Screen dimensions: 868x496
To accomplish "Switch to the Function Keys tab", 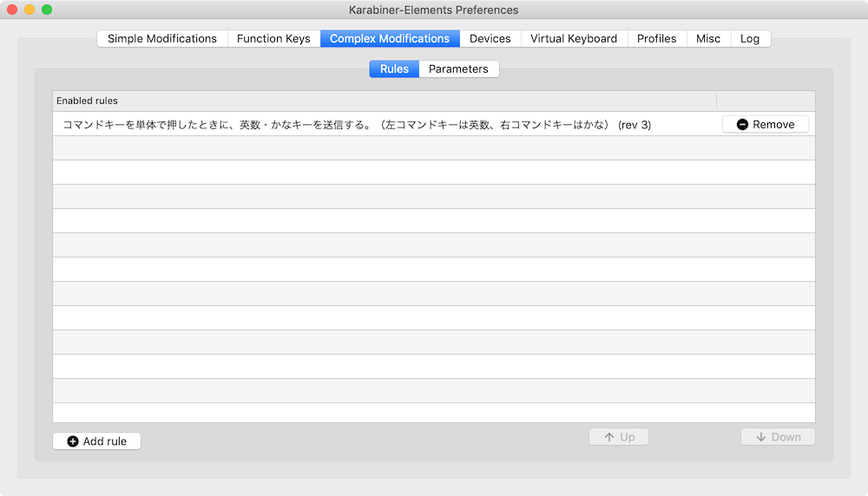I will tap(273, 39).
